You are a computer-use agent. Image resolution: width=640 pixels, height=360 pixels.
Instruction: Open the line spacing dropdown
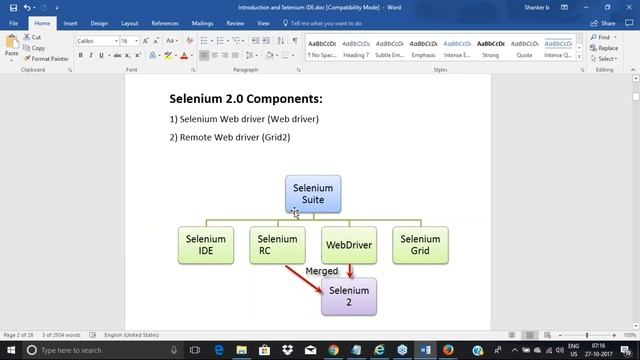coord(251,55)
